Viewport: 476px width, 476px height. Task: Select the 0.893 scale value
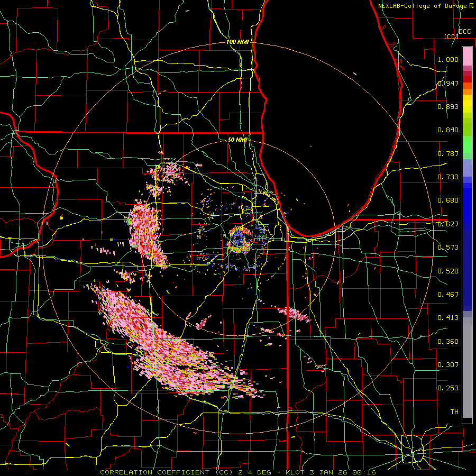(x=448, y=106)
